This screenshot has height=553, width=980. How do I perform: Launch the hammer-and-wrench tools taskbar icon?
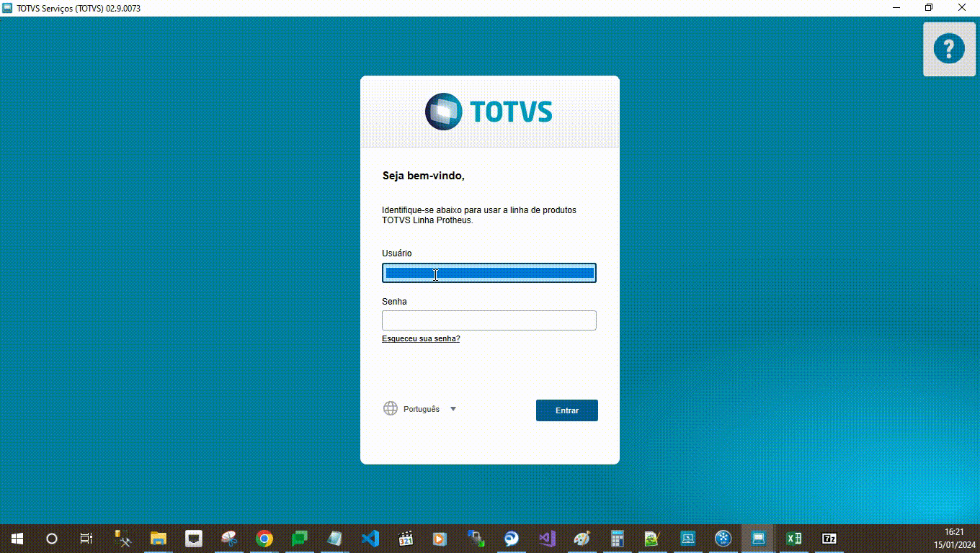click(x=123, y=539)
